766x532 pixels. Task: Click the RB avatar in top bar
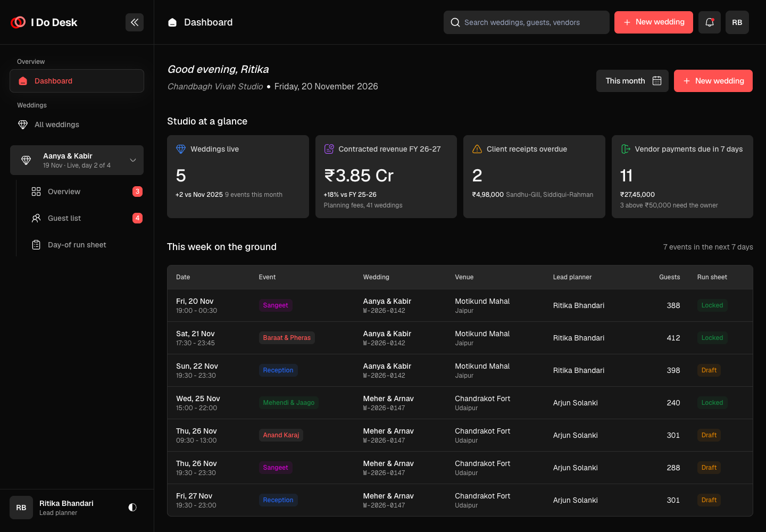point(737,22)
